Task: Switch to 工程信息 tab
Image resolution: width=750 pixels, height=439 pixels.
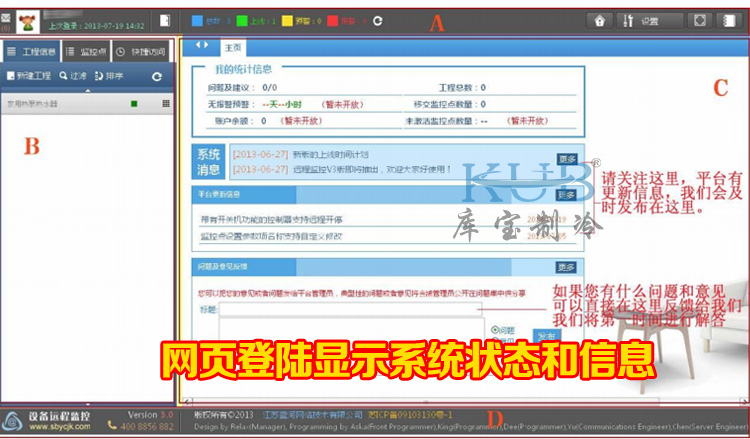Action: pyautogui.click(x=32, y=52)
